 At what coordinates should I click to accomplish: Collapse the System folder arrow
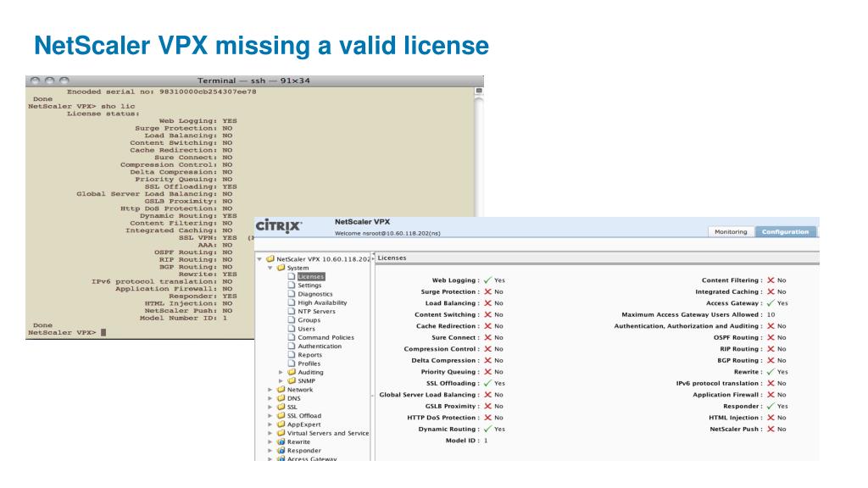pos(270,268)
